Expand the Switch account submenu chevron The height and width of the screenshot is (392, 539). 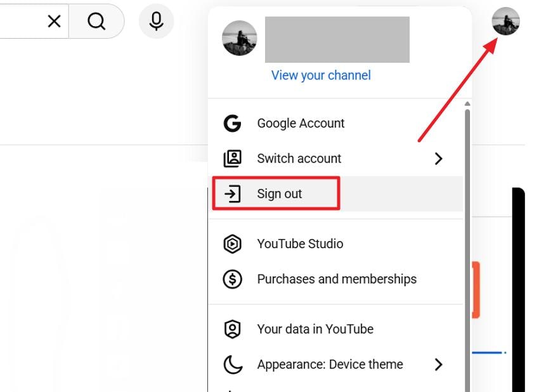pos(439,159)
